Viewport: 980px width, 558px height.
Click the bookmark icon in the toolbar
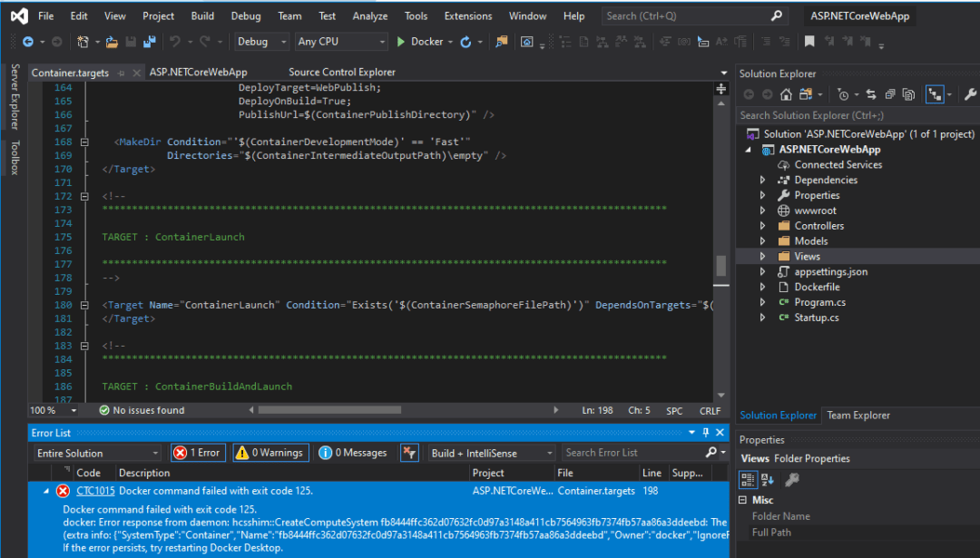click(x=809, y=42)
